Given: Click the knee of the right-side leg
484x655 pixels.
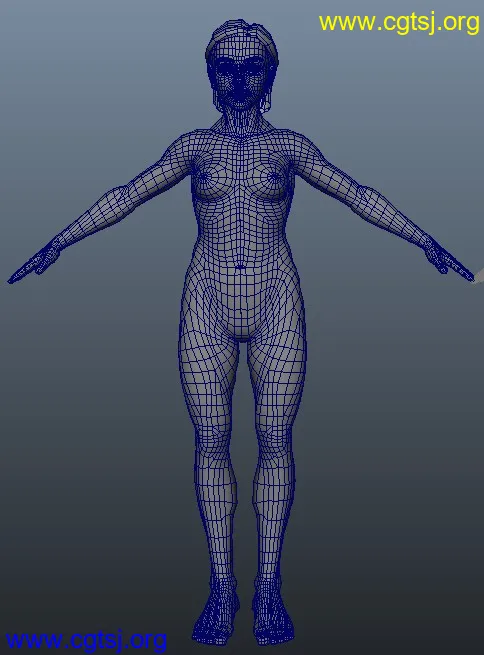Looking at the screenshot, I should pos(274,445).
